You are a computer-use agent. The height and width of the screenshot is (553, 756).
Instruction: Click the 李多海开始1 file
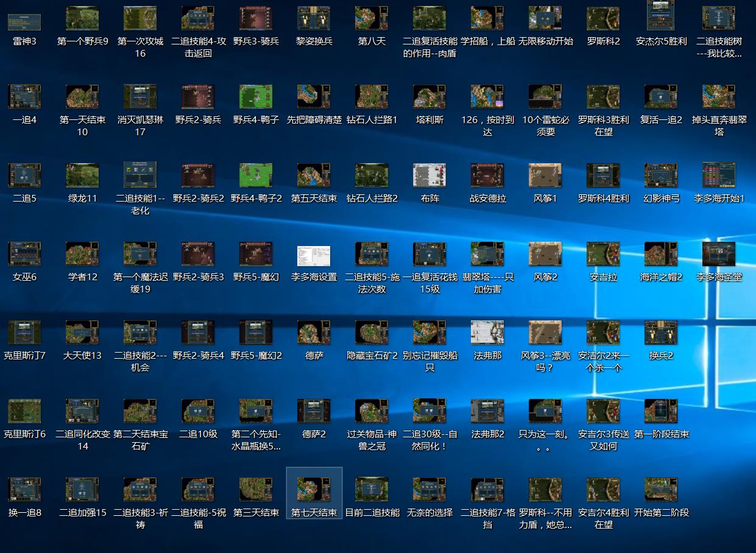click(719, 176)
